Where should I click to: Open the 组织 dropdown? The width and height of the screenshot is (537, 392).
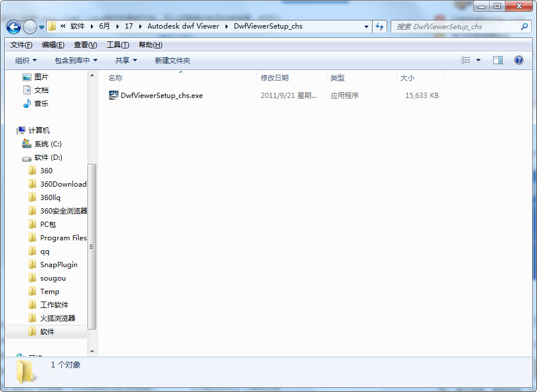click(x=26, y=60)
